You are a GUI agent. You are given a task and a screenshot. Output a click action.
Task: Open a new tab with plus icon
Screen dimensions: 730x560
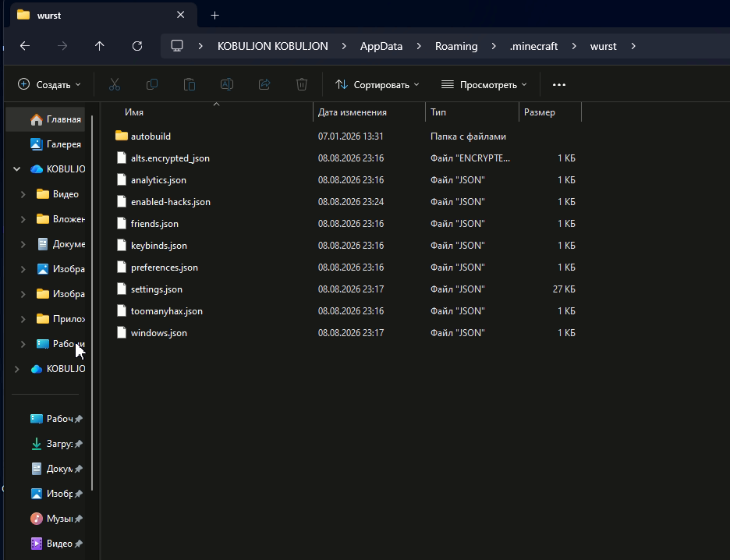(214, 16)
